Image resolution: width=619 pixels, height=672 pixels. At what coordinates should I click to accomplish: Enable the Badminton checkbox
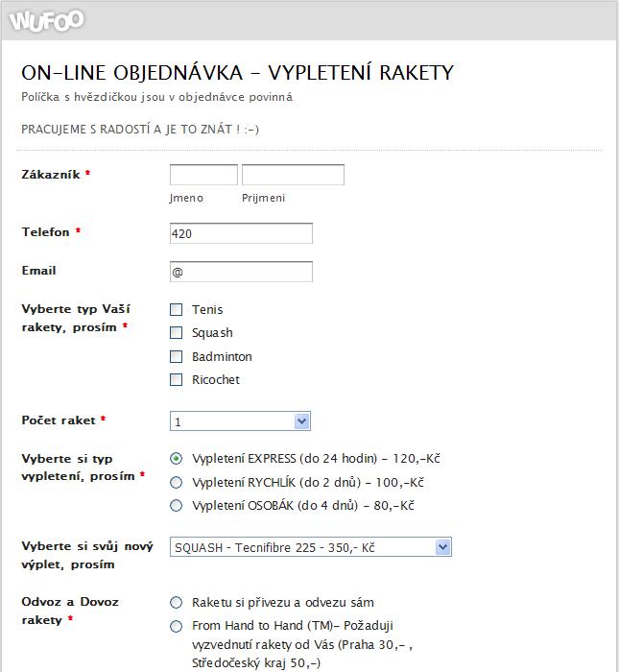point(176,356)
